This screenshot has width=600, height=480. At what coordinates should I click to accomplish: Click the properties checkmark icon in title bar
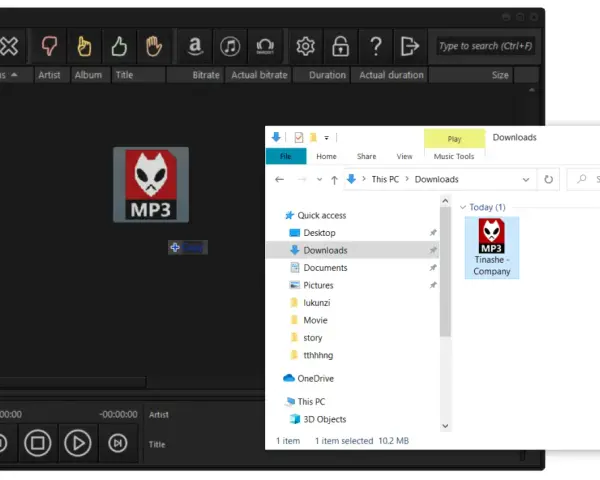[298, 137]
